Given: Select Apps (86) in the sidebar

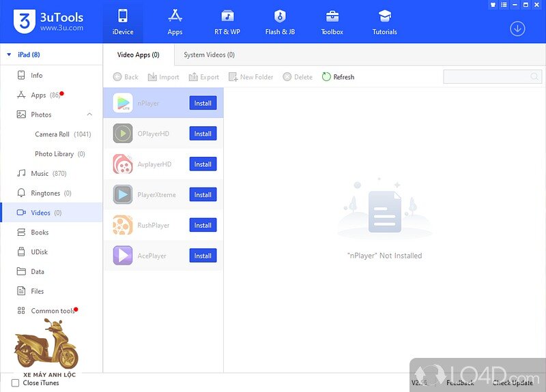Looking at the screenshot, I should click(52, 95).
